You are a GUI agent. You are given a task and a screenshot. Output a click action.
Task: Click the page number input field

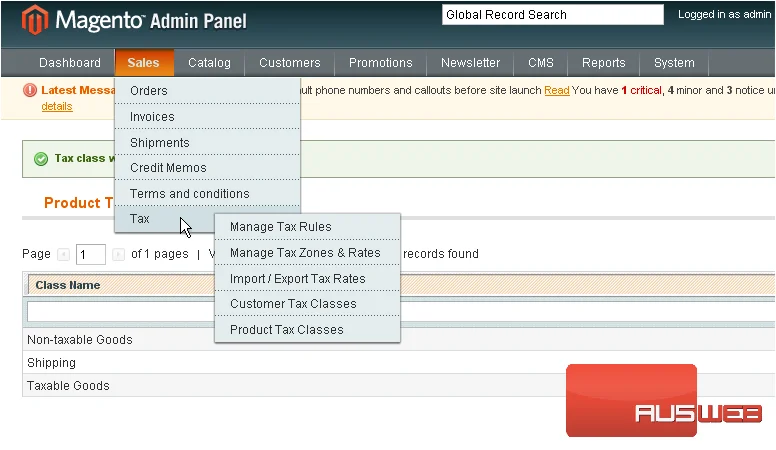point(91,254)
